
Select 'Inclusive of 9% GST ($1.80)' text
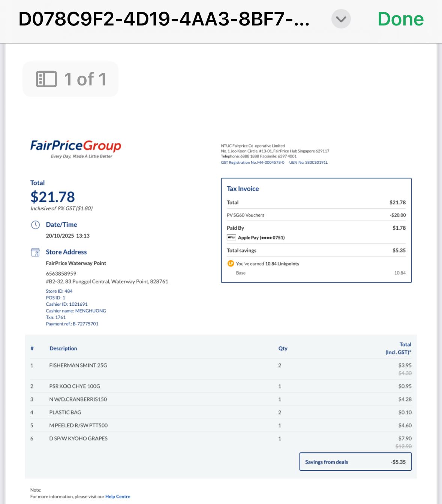point(61,208)
